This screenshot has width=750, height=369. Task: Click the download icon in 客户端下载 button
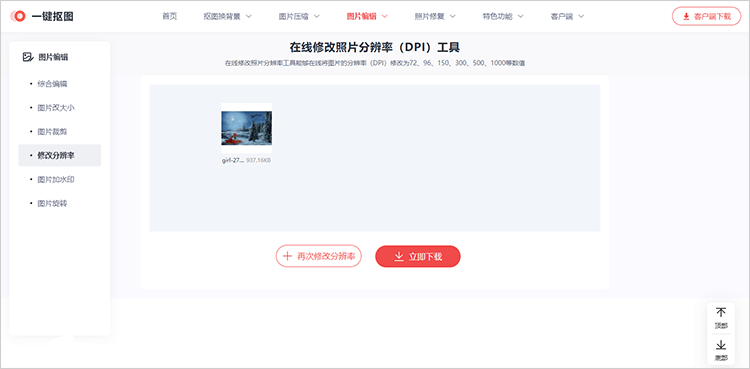click(686, 16)
